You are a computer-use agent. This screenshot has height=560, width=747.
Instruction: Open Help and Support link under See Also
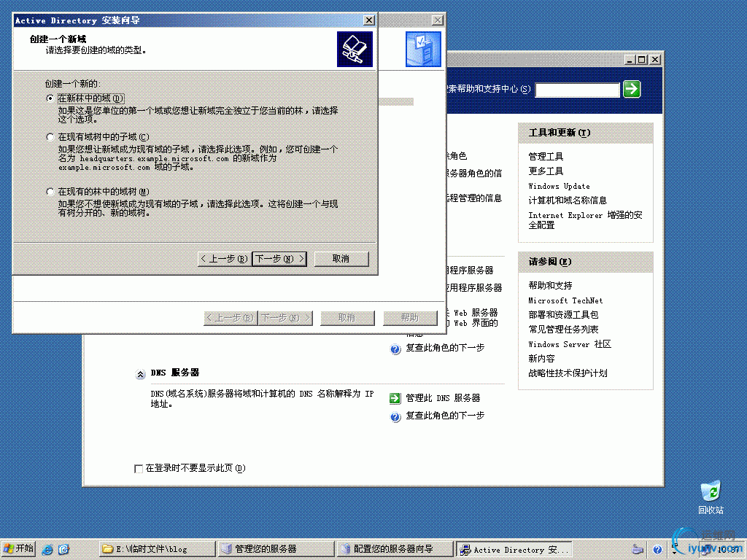click(x=550, y=285)
